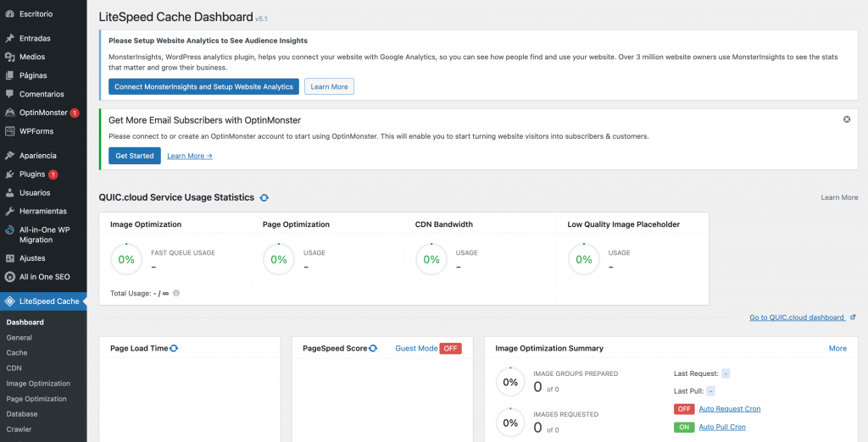Toggle Guest Mode OFF switch
Screen dimensions: 868x442
[450, 348]
